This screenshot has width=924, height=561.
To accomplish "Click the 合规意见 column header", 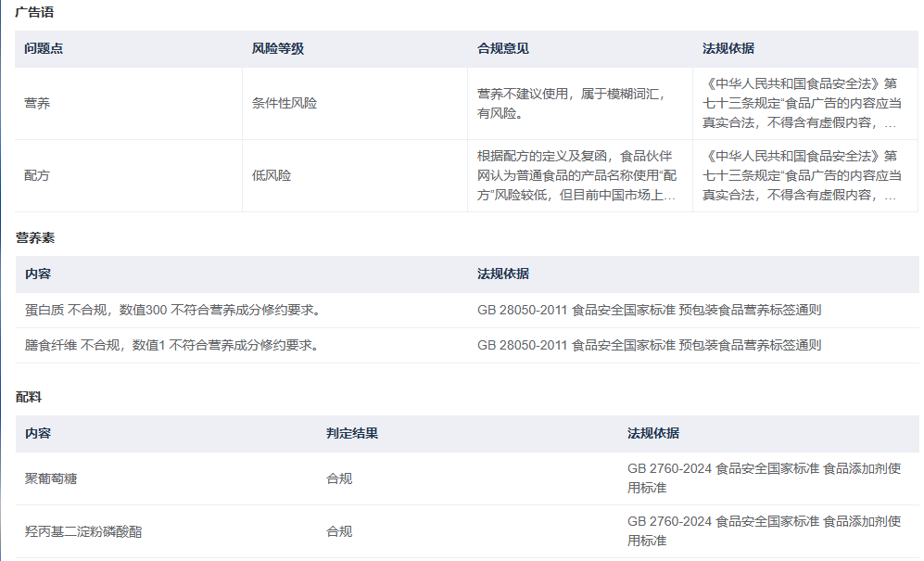I will click(x=502, y=49).
